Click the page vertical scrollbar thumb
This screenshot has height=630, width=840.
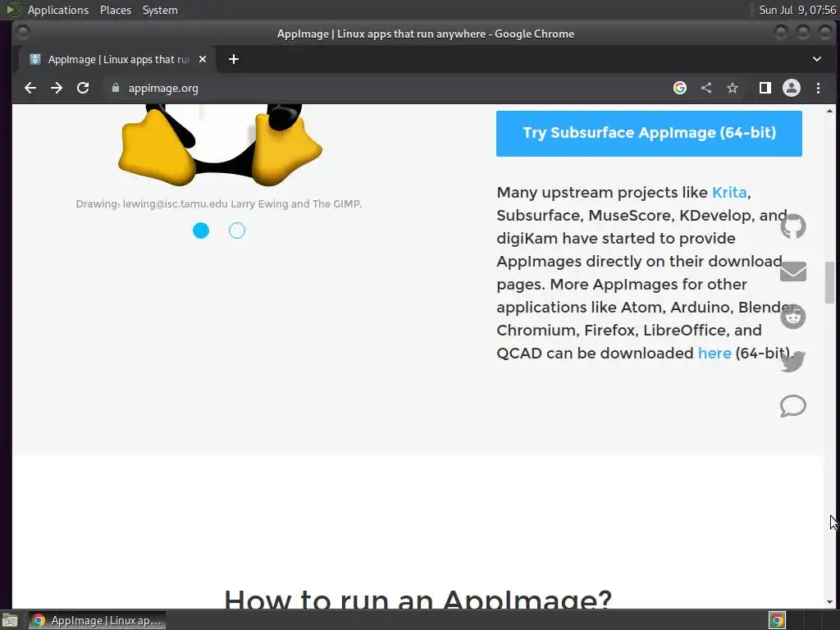[x=829, y=282]
